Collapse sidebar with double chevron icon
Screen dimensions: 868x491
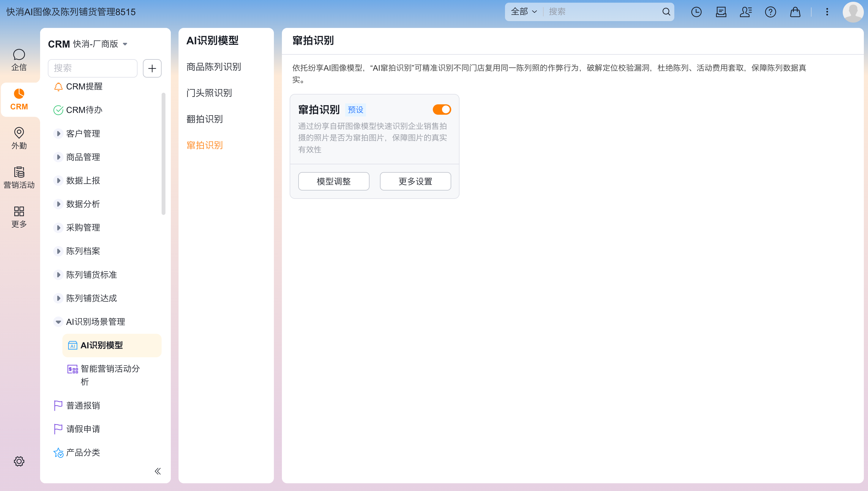tap(158, 471)
